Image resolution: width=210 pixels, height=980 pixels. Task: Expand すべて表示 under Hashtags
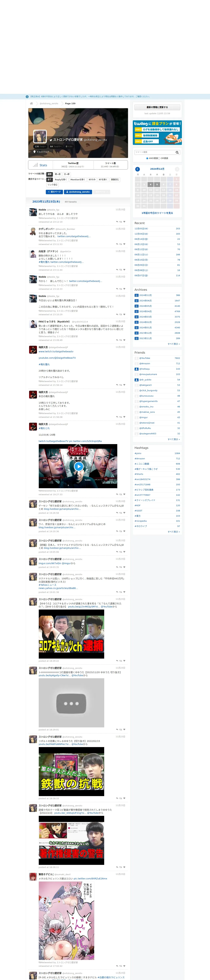174,532
